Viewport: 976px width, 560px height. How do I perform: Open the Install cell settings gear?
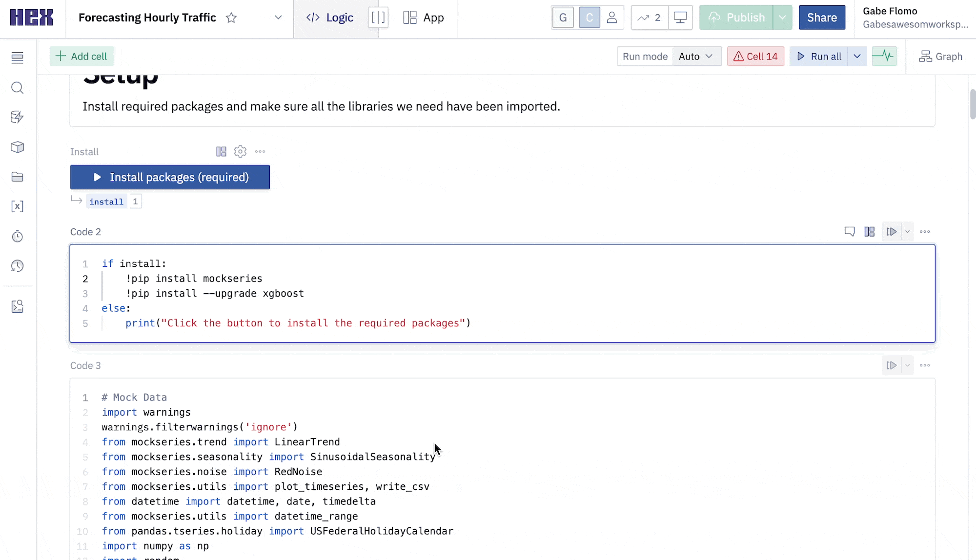pos(240,152)
